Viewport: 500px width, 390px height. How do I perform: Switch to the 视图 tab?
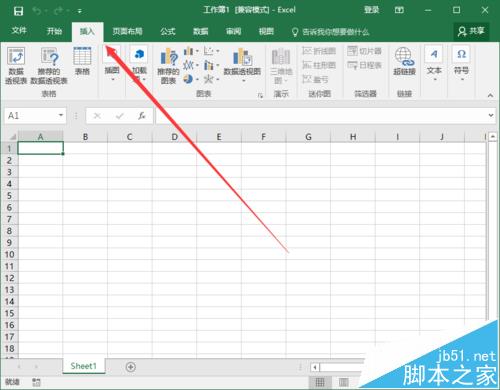click(x=266, y=31)
